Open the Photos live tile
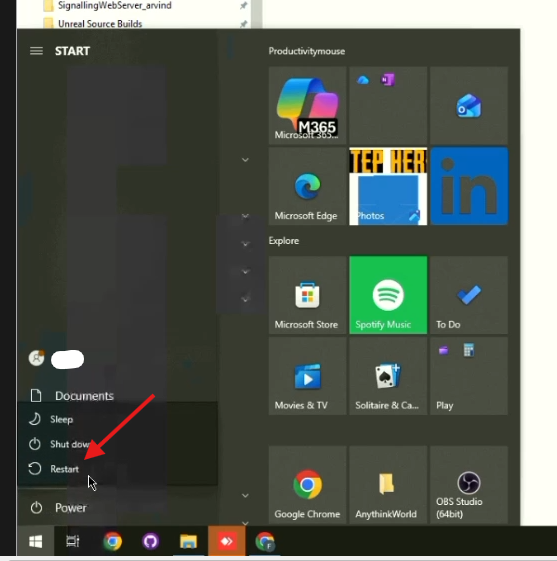The width and height of the screenshot is (557, 561). pyautogui.click(x=388, y=186)
